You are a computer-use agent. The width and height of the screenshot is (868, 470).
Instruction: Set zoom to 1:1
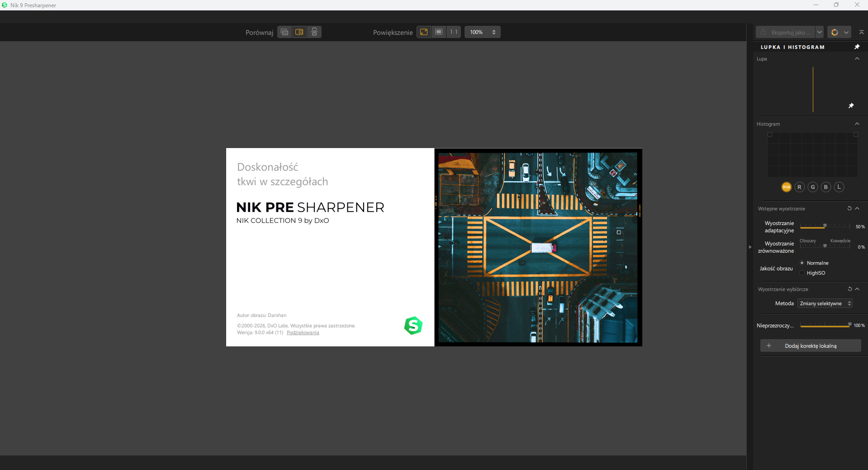click(454, 32)
